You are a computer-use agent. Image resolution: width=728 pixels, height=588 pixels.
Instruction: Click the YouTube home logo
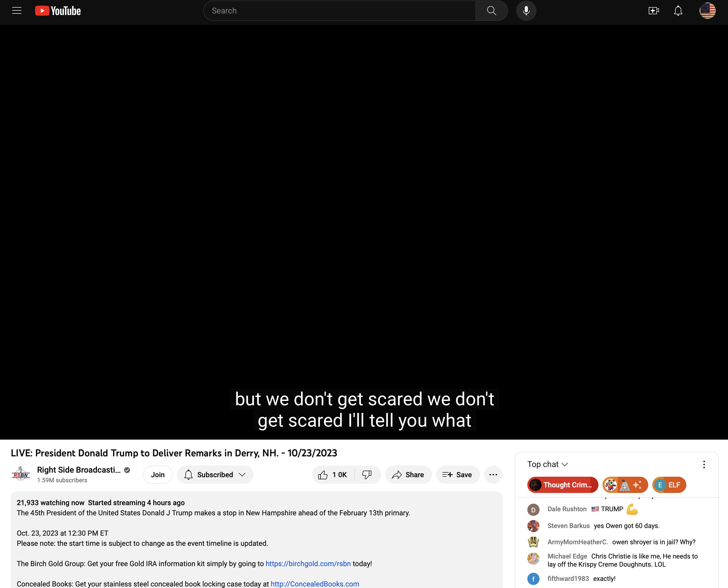coord(58,11)
